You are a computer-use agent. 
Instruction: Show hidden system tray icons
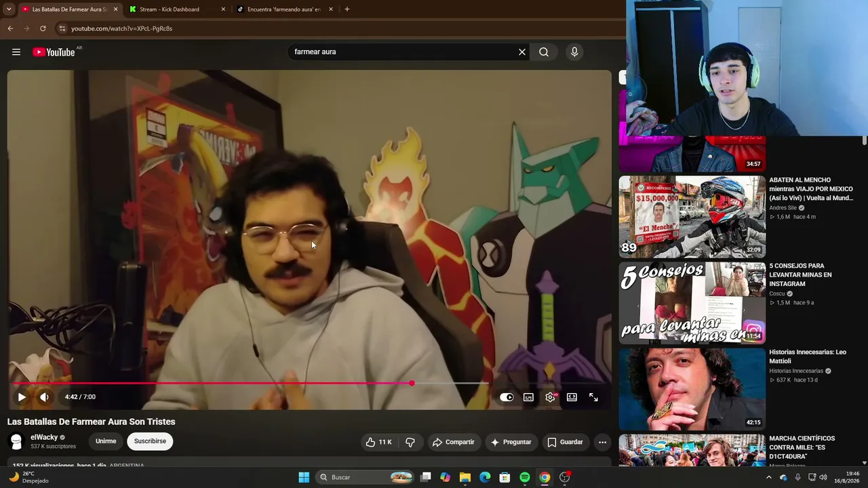pyautogui.click(x=768, y=477)
